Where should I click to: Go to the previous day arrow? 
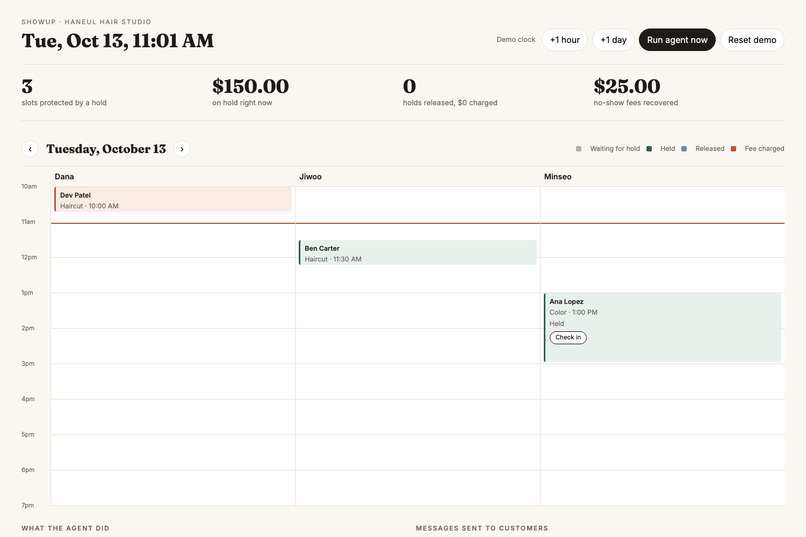point(30,149)
